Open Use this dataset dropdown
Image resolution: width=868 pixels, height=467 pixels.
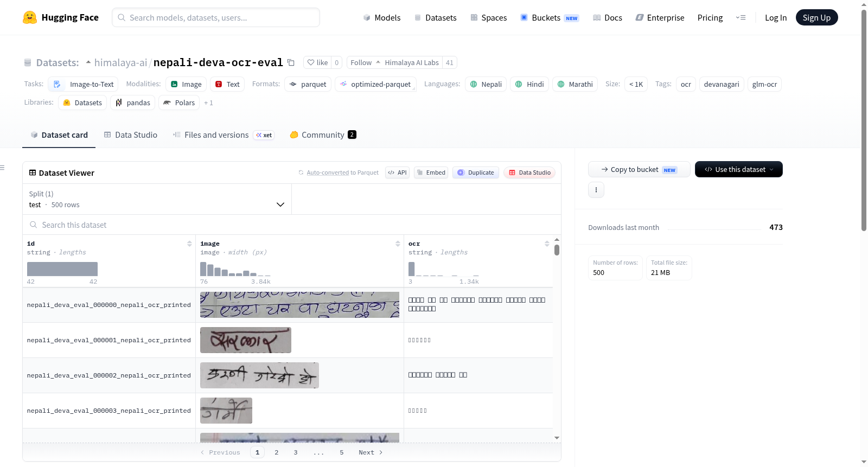point(739,169)
